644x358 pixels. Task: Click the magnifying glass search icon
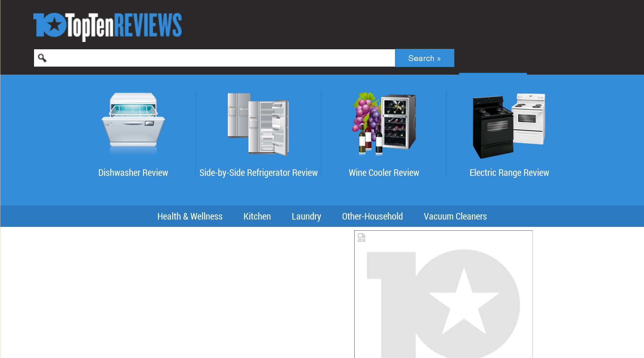pyautogui.click(x=42, y=58)
